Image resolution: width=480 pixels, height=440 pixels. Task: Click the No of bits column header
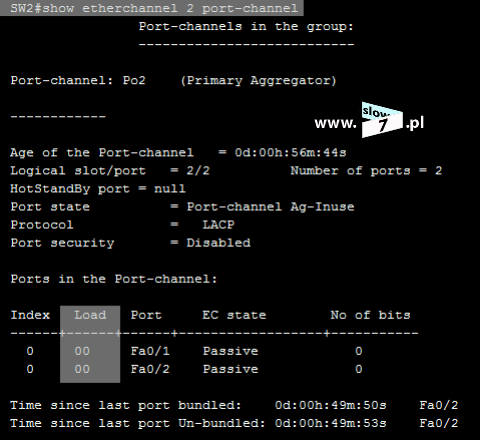370,315
